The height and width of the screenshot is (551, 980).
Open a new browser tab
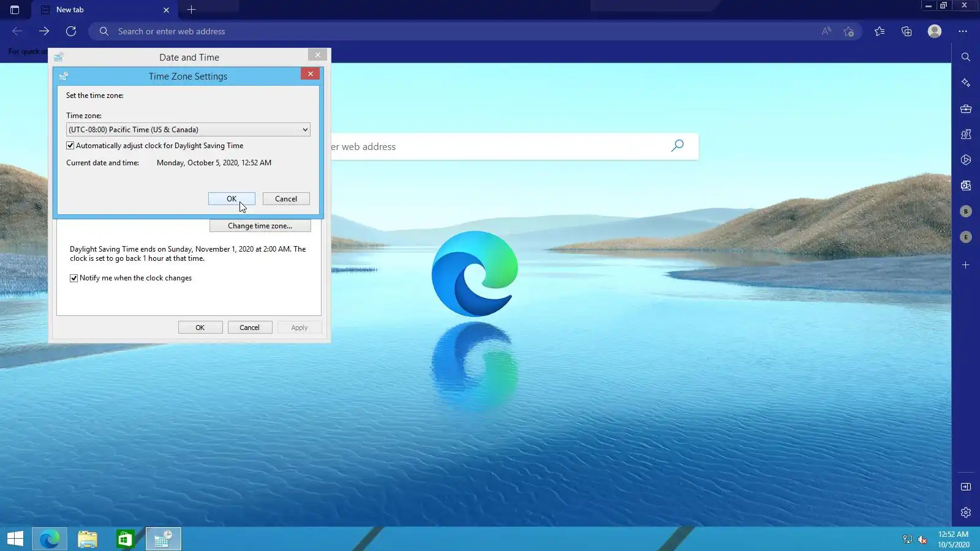[191, 10]
